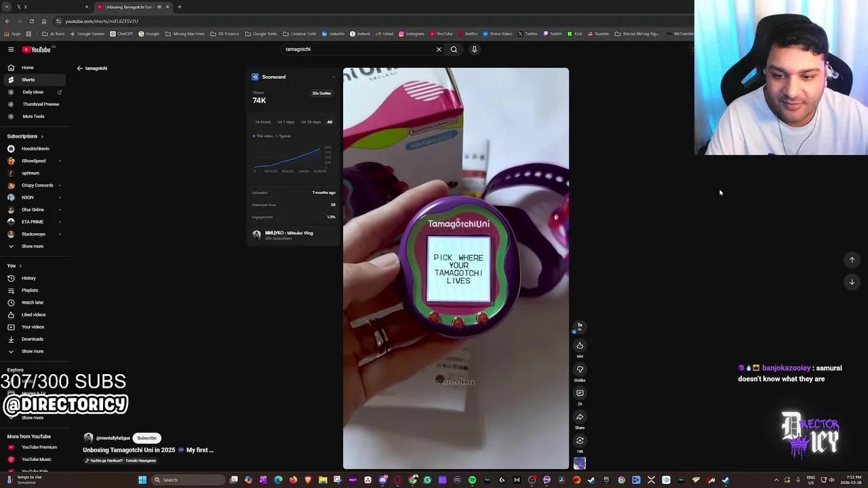
Task: Open the Hoodrichkevin subscription
Action: tap(34, 148)
